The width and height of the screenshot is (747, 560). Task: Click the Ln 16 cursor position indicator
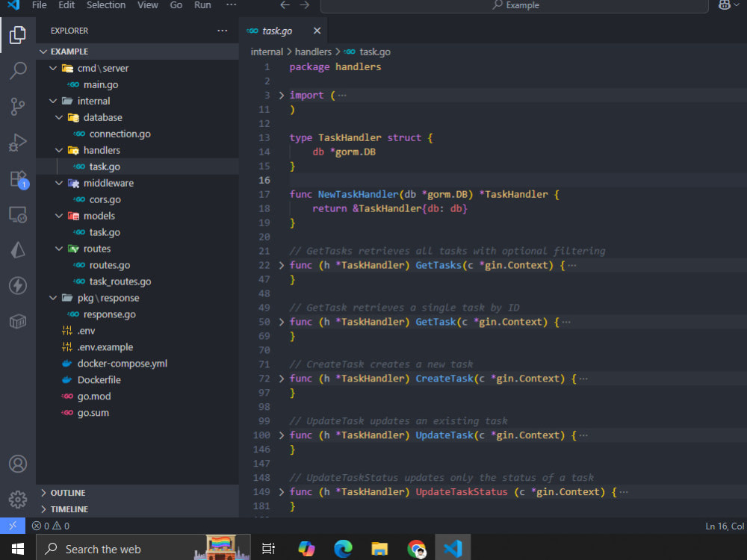pyautogui.click(x=724, y=526)
